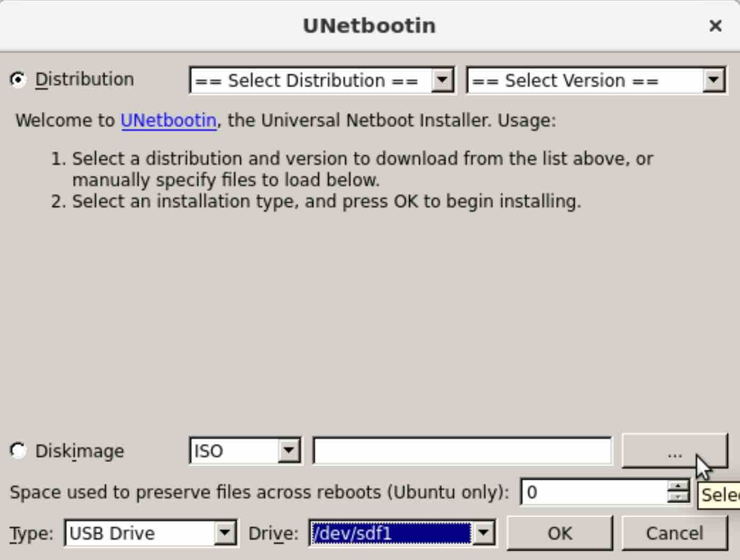The height and width of the screenshot is (560, 740).
Task: Click the disk image file path field
Action: (x=462, y=451)
